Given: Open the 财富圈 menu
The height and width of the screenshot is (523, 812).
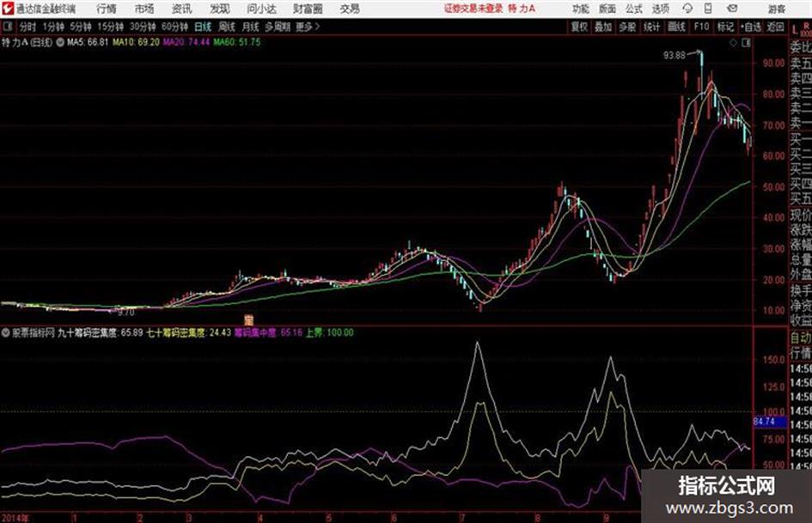Looking at the screenshot, I should (x=308, y=9).
